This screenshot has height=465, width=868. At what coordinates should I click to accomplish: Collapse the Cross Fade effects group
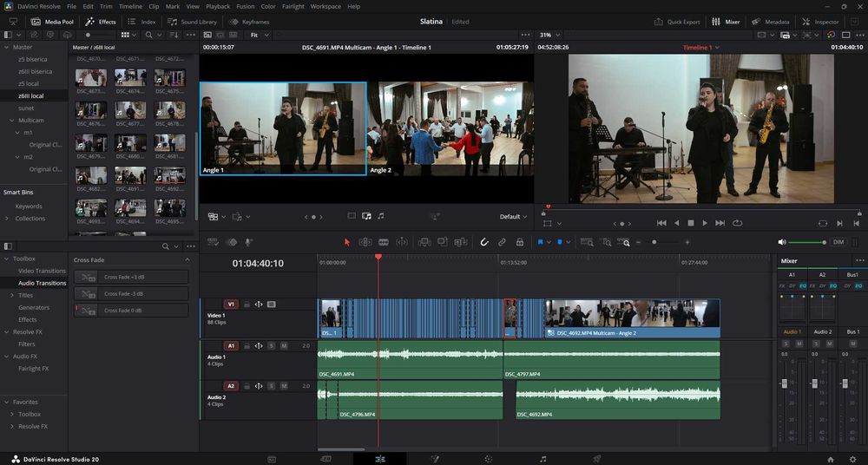tap(187, 259)
